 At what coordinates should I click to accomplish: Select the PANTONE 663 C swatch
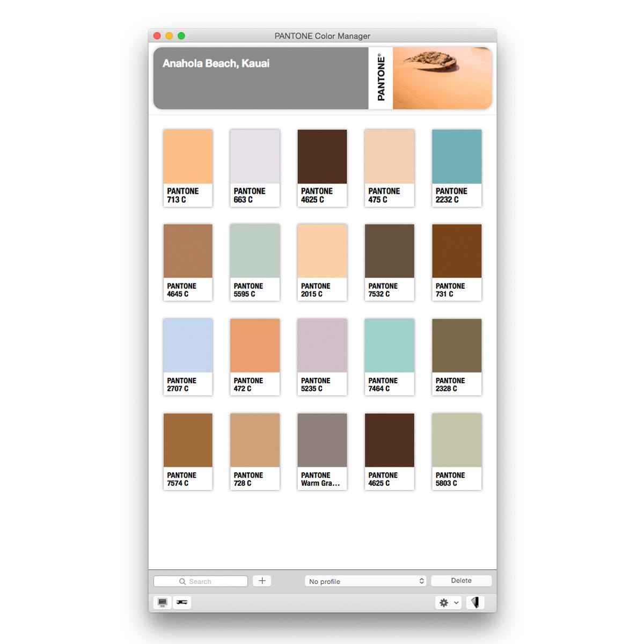coord(255,168)
